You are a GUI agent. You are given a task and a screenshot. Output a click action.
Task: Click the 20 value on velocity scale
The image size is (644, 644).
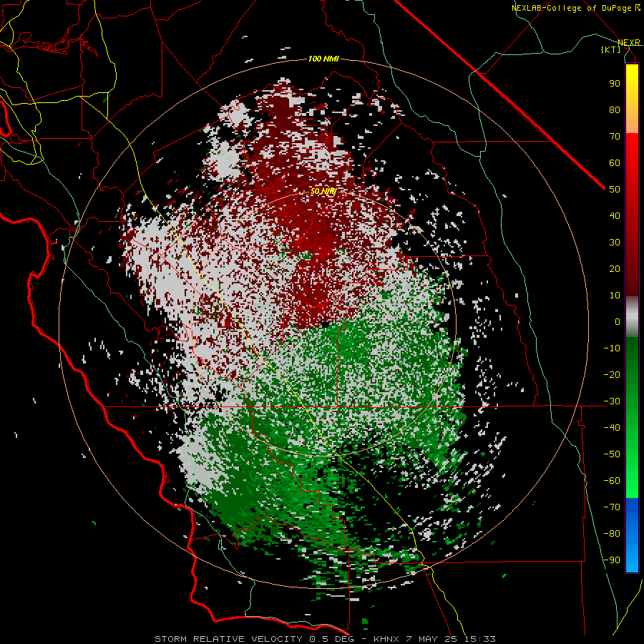click(x=615, y=268)
